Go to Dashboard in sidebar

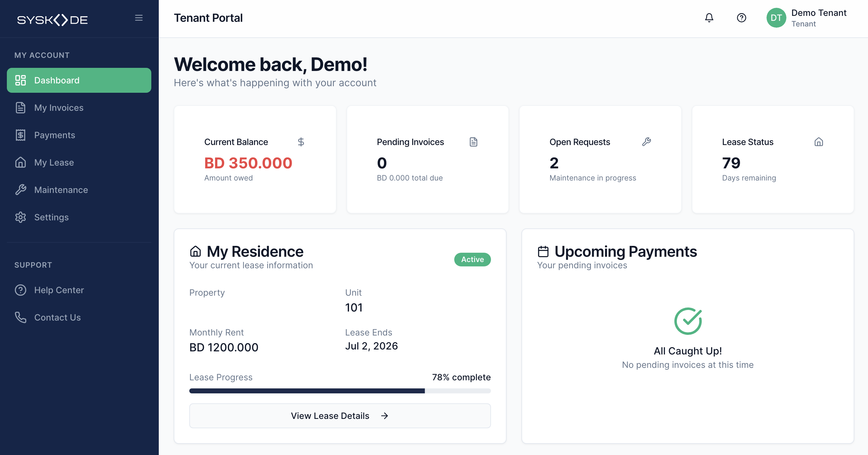[x=79, y=80]
